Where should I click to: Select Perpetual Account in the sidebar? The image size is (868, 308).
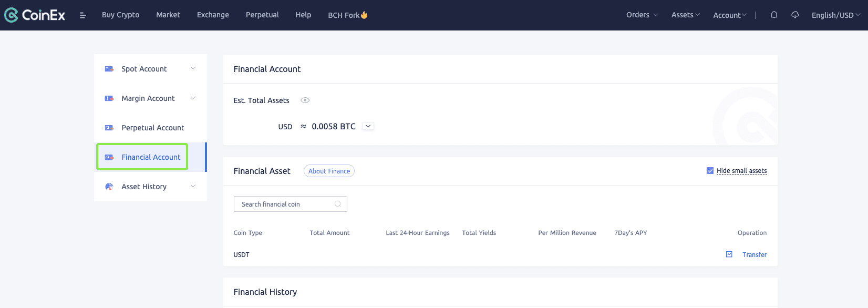pyautogui.click(x=153, y=128)
